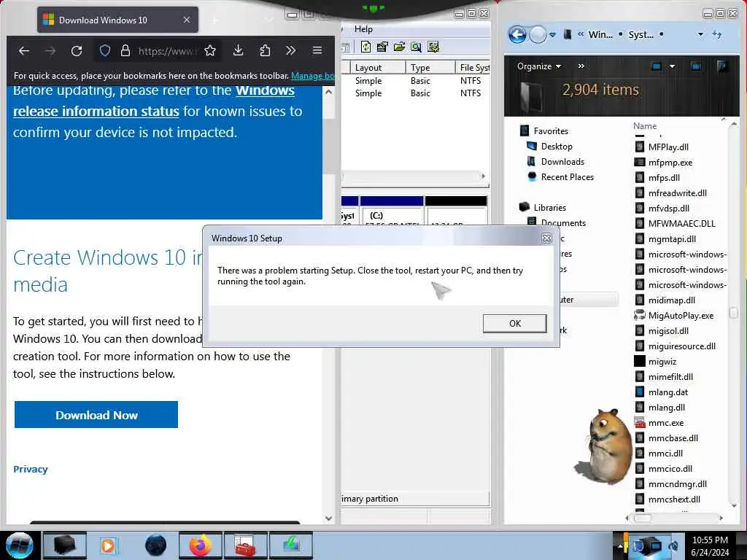Image resolution: width=747 pixels, height=560 pixels.
Task: Click the rightmost Disk Management toolbar settings icon
Action: [x=433, y=47]
